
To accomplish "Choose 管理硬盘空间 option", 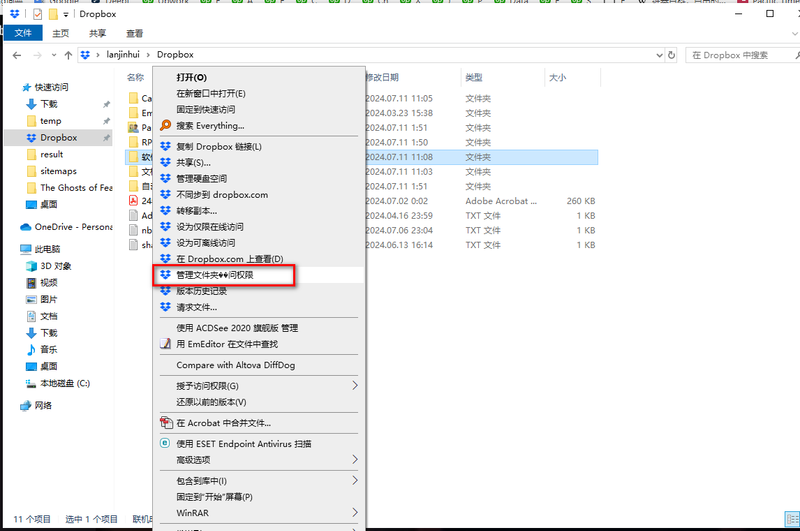I will coord(258,179).
